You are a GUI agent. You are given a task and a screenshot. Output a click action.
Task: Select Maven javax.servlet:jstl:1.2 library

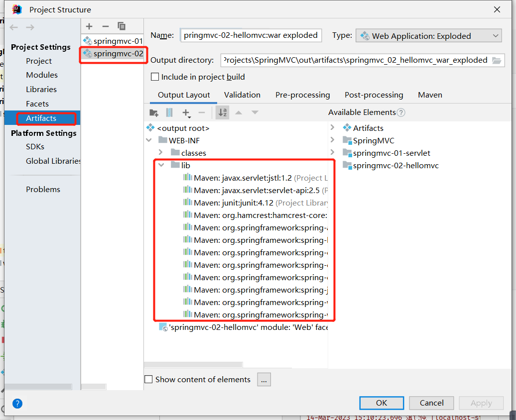click(255, 178)
